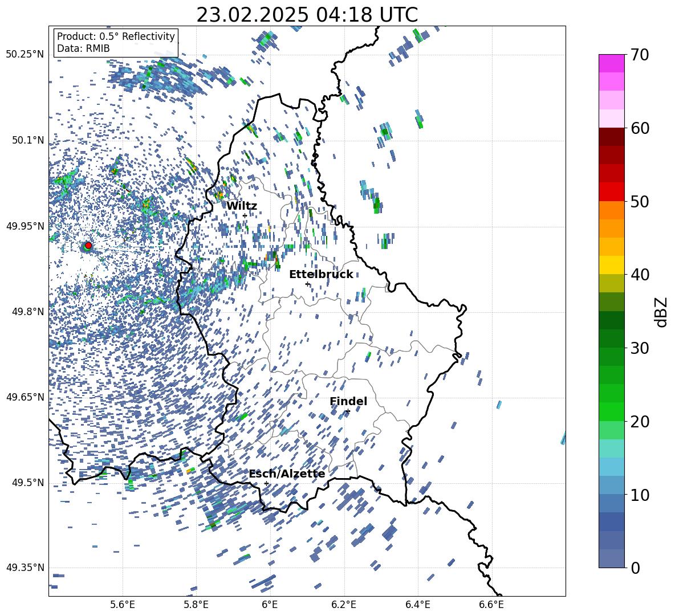
Task: Click the 'Data: RMIB' text
Action: tap(83, 48)
